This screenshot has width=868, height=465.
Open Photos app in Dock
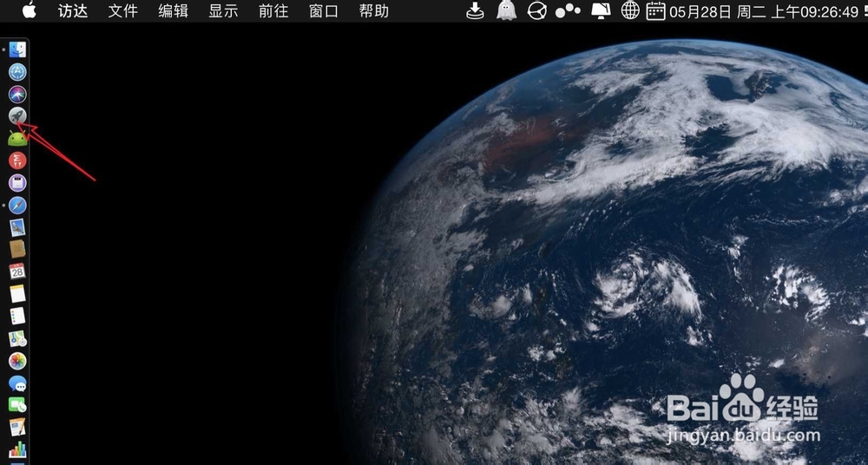click(x=17, y=361)
